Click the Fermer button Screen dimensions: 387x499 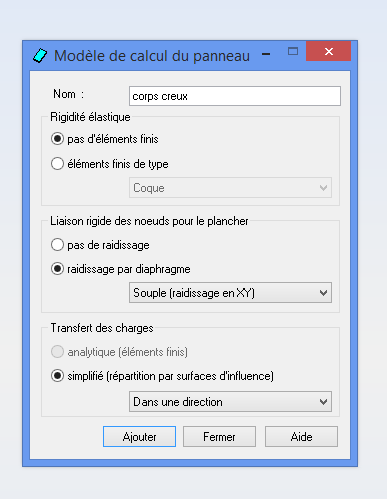point(219,436)
